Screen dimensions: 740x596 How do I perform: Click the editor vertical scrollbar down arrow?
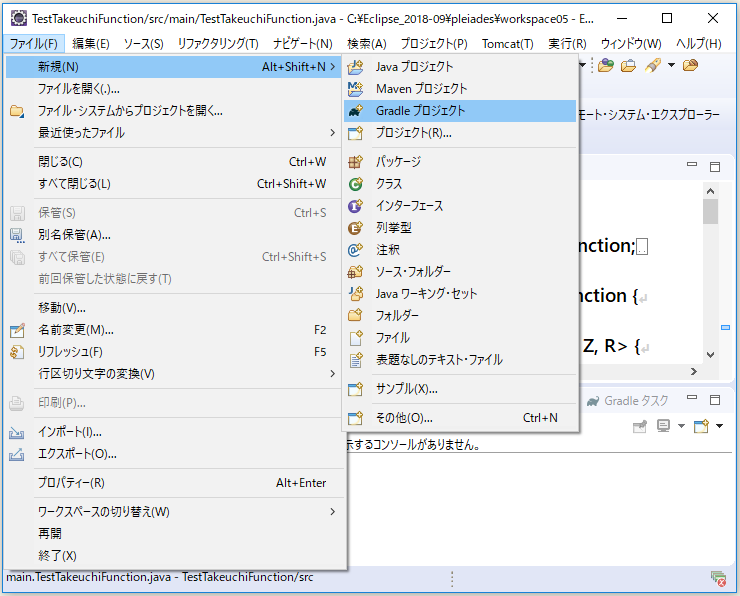710,355
